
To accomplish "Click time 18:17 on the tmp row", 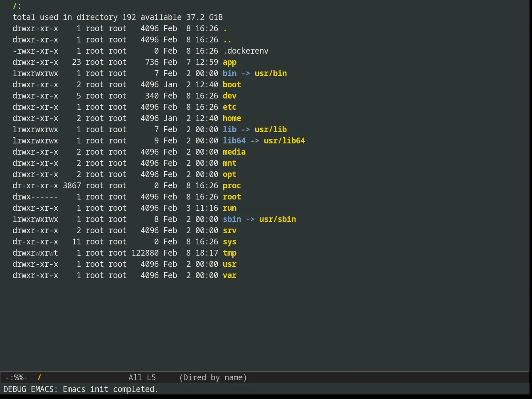I will point(207,253).
